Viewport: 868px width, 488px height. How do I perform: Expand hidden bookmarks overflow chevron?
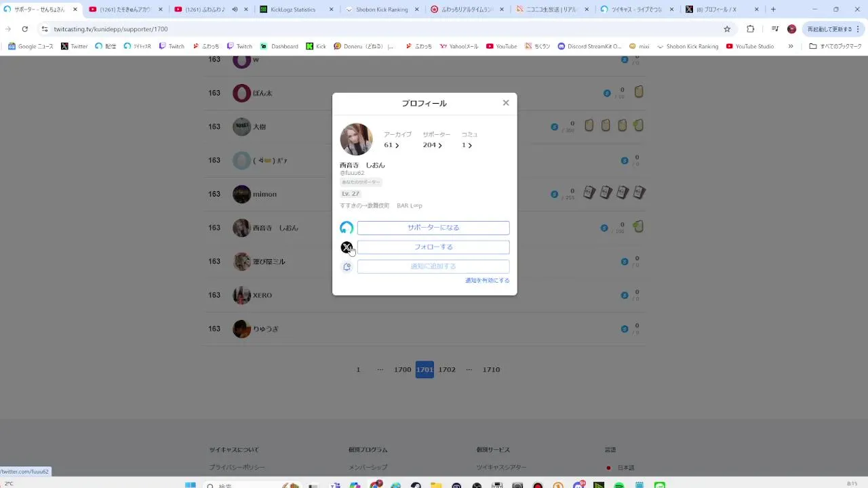pos(790,46)
